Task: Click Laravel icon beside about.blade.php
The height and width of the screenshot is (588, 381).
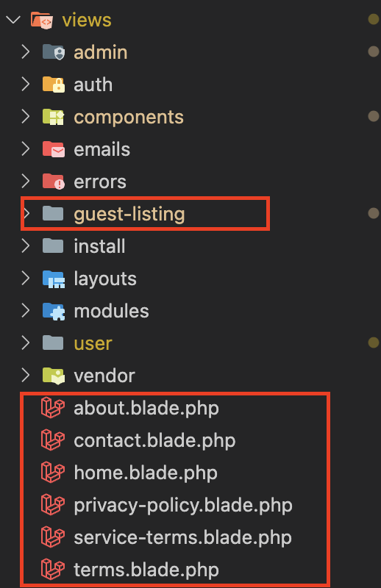Action: click(x=52, y=408)
